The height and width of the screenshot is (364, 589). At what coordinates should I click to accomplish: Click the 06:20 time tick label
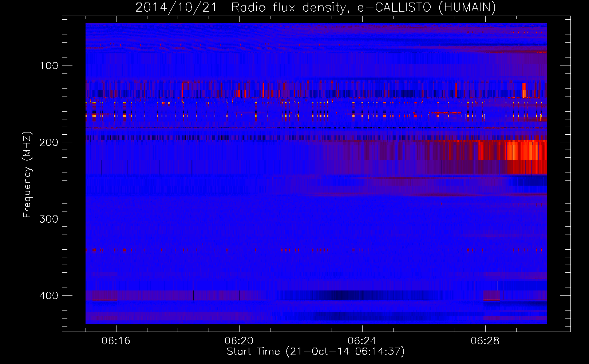pyautogui.click(x=239, y=341)
